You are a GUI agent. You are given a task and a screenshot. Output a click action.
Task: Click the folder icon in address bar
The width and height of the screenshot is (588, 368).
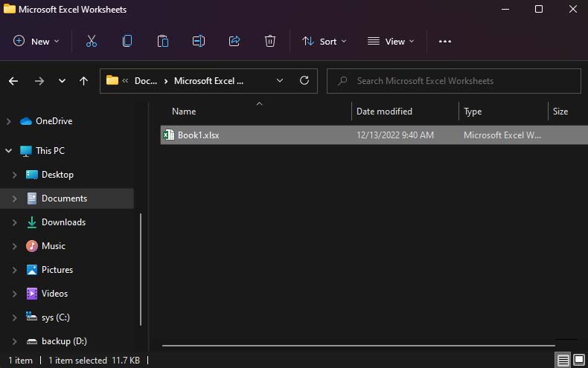(x=112, y=80)
